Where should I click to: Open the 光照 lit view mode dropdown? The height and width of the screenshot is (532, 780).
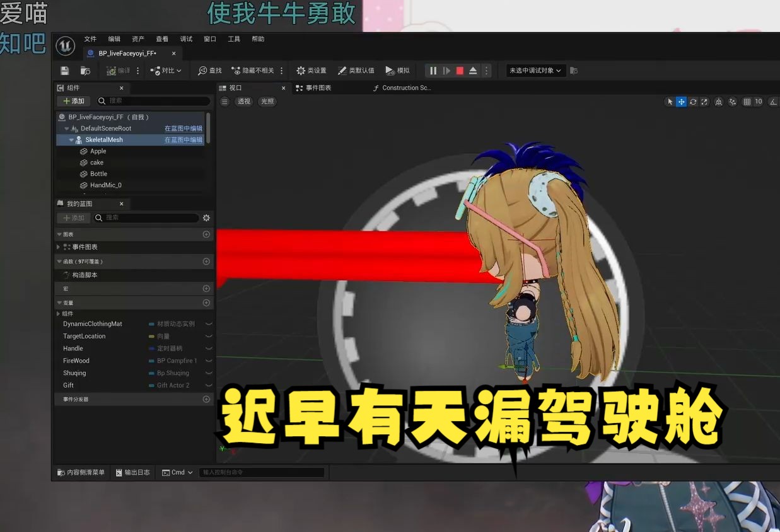pyautogui.click(x=267, y=101)
